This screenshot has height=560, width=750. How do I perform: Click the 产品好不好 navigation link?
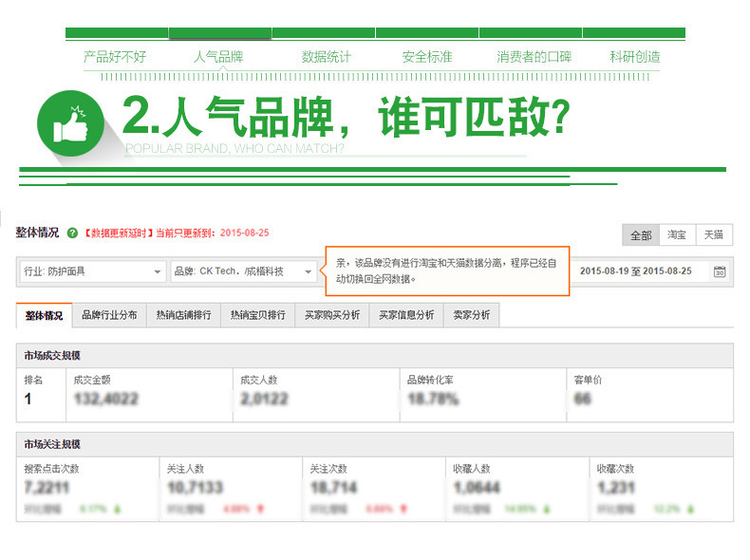click(x=115, y=57)
